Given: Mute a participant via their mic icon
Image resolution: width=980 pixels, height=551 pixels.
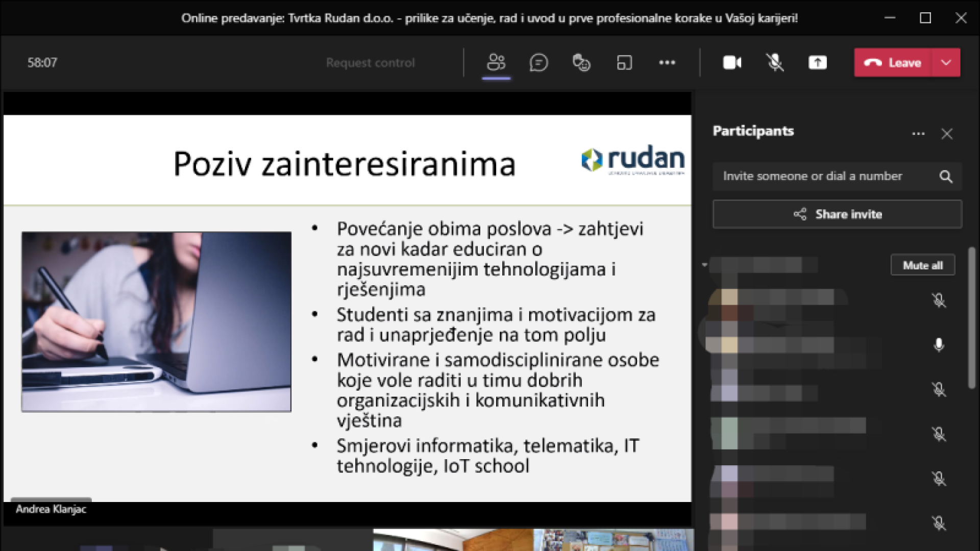Looking at the screenshot, I should [940, 300].
